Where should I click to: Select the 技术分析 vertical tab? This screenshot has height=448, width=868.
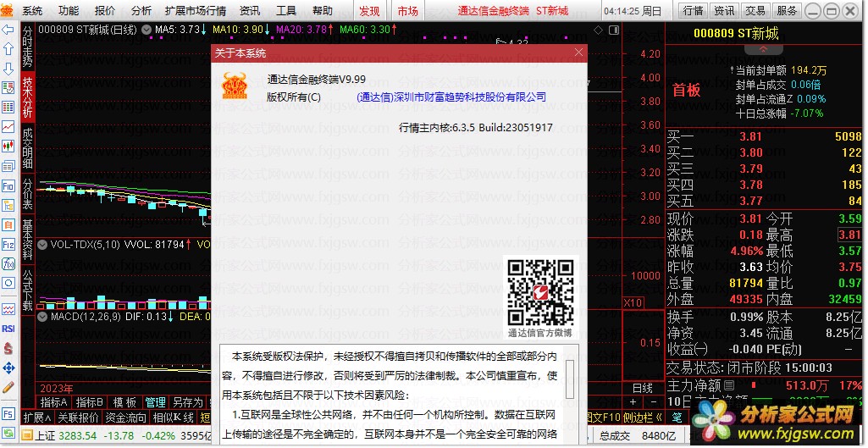click(28, 97)
